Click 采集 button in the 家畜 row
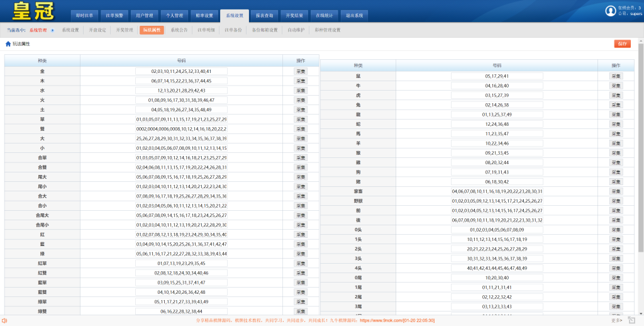644x326 pixels. (616, 191)
